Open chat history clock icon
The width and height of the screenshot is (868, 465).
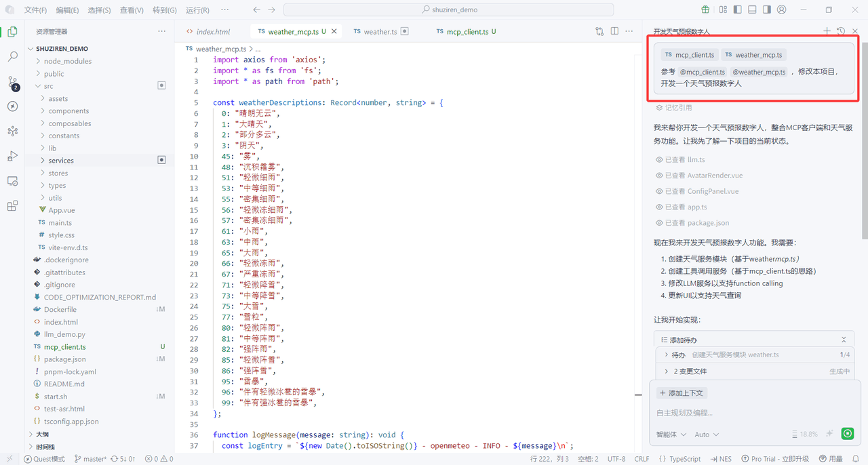(x=841, y=31)
